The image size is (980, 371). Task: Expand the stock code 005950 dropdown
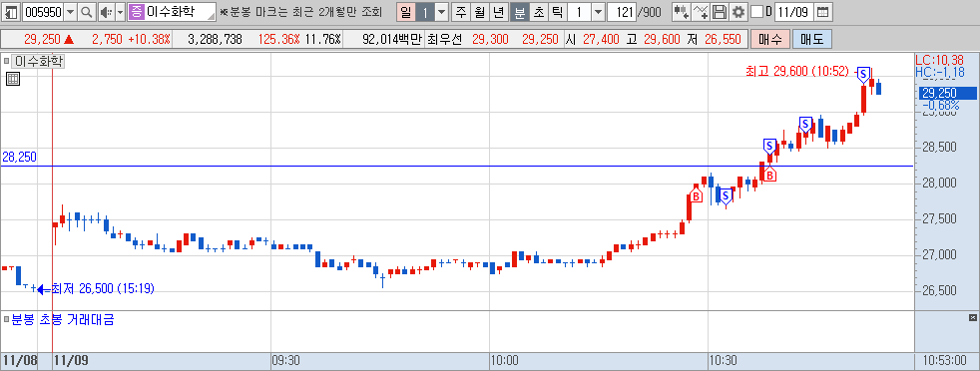pos(70,12)
